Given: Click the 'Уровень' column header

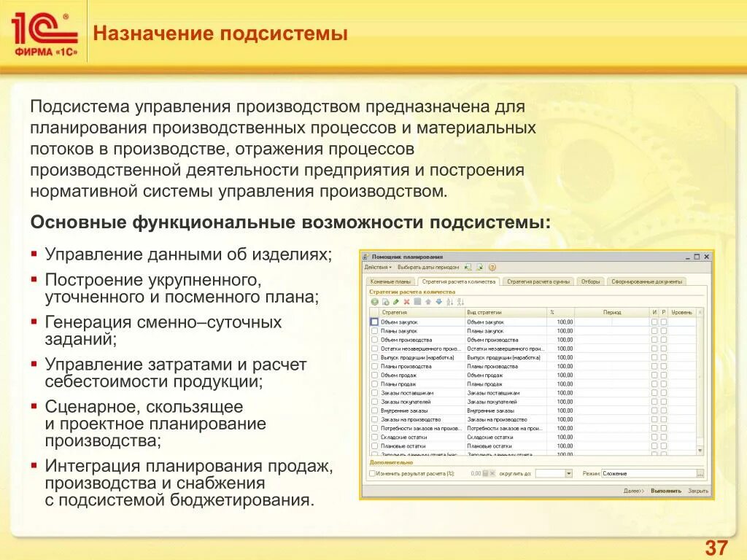Looking at the screenshot, I should coord(682,312).
